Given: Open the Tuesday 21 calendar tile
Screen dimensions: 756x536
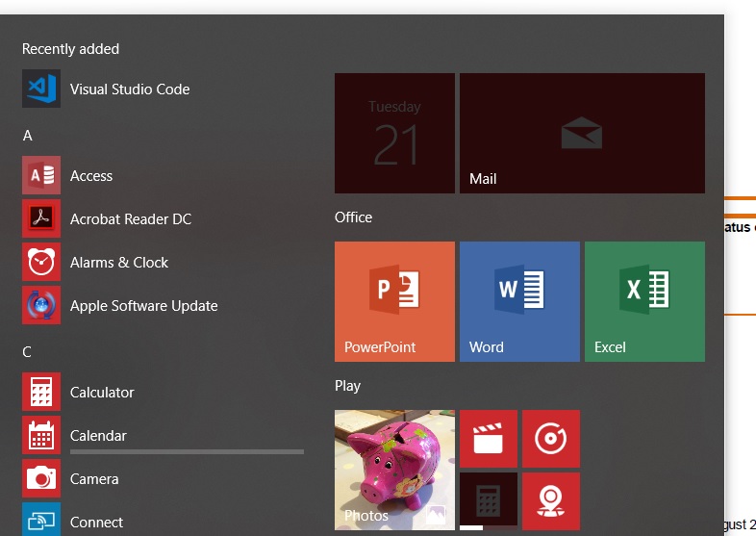Looking at the screenshot, I should coord(394,133).
